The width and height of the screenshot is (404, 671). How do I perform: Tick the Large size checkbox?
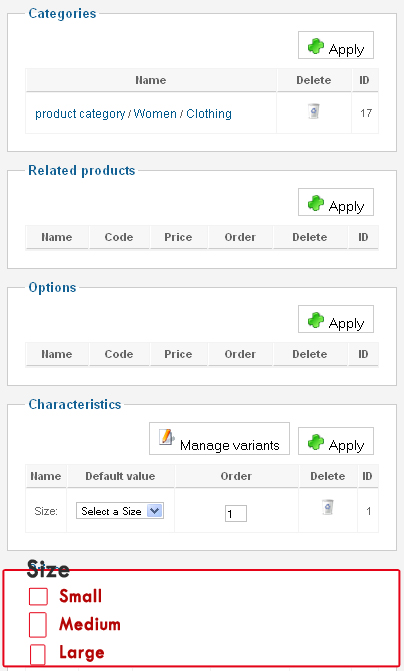pyautogui.click(x=38, y=654)
